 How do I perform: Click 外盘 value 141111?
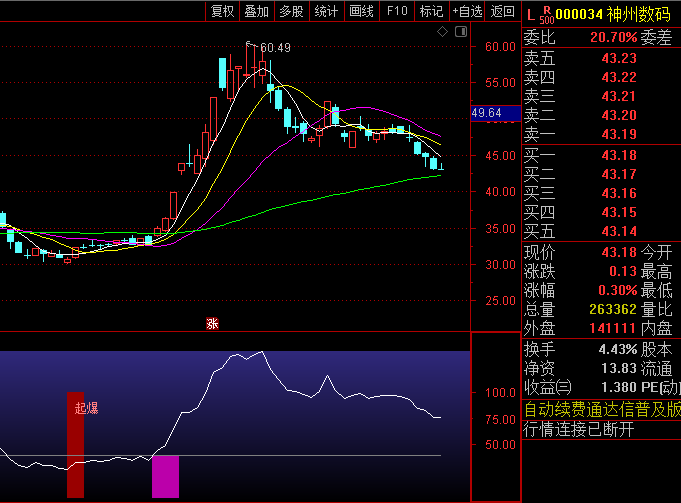click(613, 328)
